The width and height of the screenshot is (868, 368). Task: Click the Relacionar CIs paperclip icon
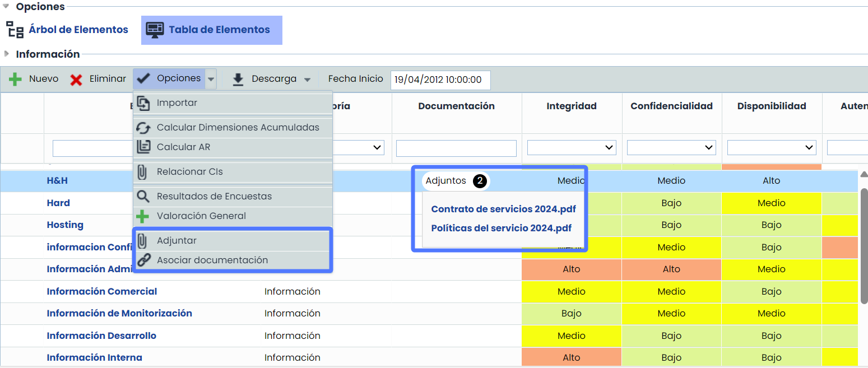tap(142, 172)
